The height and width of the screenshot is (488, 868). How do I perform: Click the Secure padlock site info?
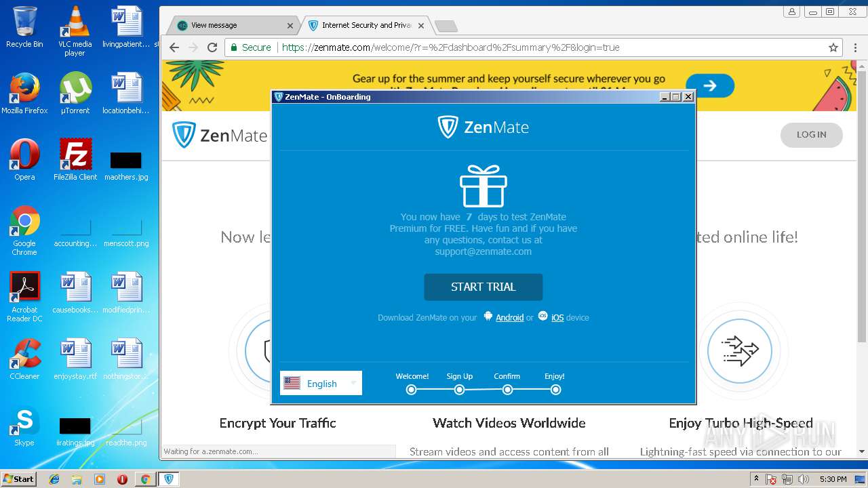click(250, 47)
